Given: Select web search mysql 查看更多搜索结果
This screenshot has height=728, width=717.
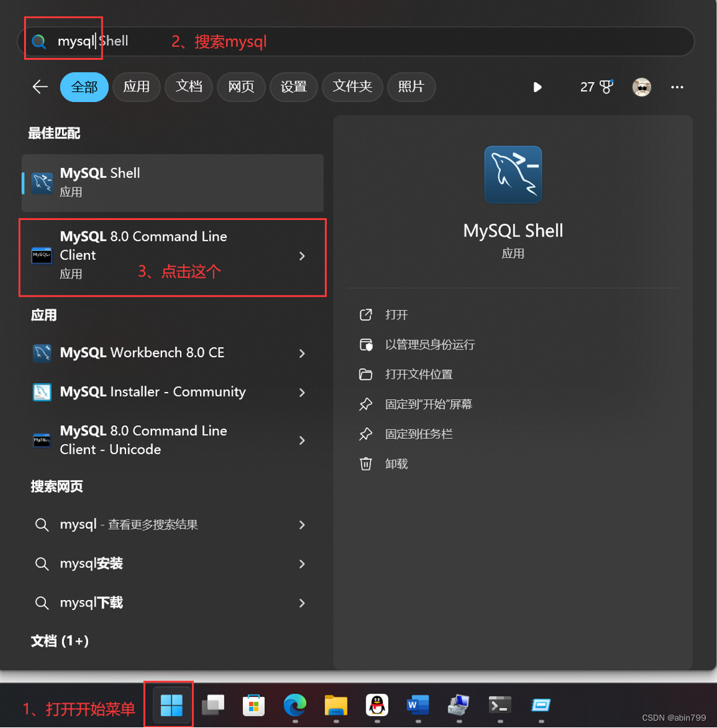Looking at the screenshot, I should coord(173,525).
